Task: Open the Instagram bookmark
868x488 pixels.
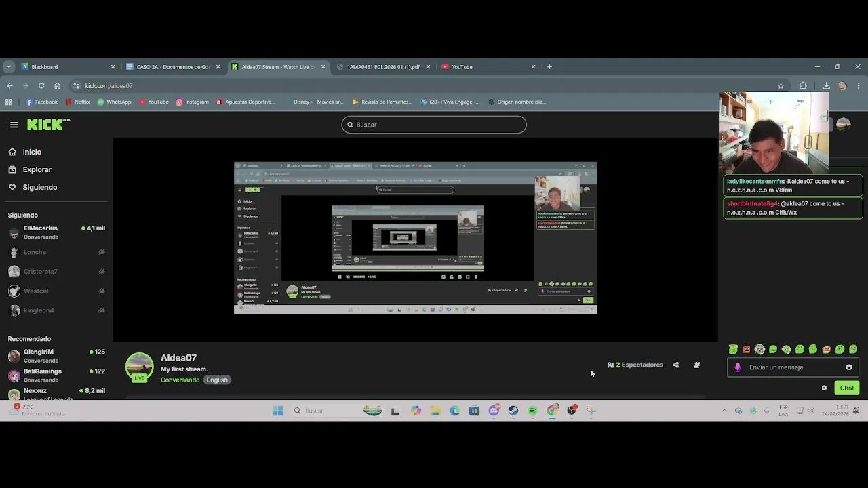Action: 192,102
